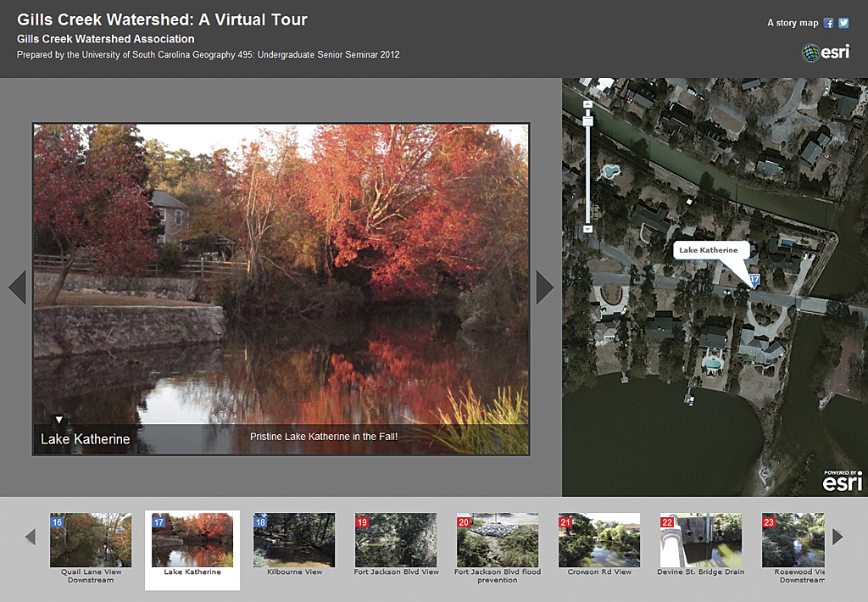Click the map zoom slider handle
Screen dimensions: 868x602
(588, 120)
